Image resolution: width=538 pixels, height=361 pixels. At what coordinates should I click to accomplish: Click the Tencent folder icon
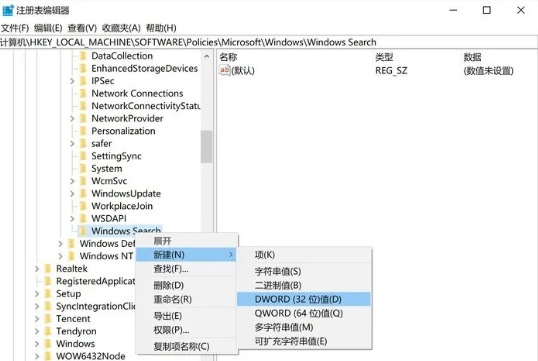[48, 319]
